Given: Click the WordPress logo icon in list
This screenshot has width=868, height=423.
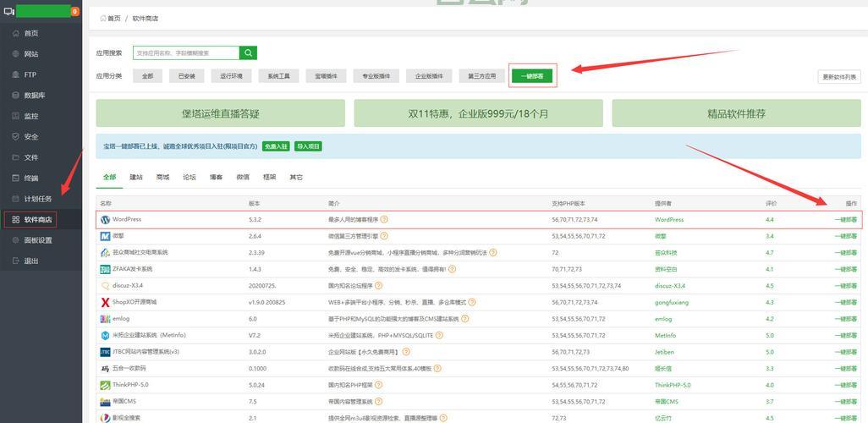Looking at the screenshot, I should click(x=105, y=219).
